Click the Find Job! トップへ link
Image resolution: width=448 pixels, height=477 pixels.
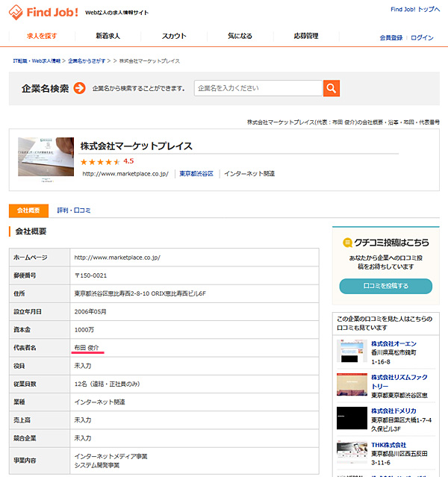click(x=415, y=10)
